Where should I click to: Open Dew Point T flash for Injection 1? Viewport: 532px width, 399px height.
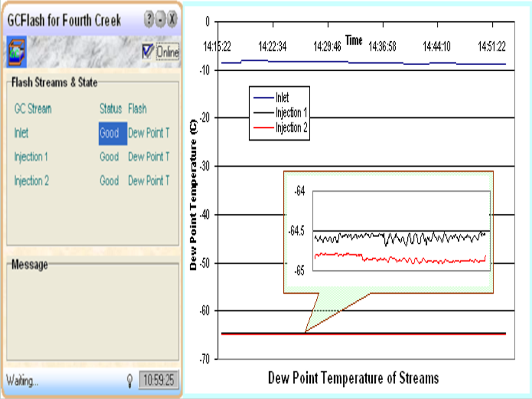pyautogui.click(x=149, y=157)
